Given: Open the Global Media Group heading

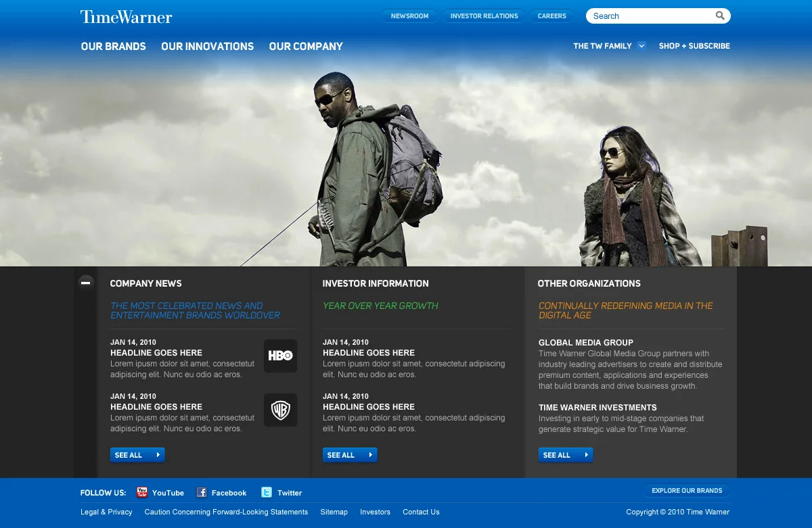Looking at the screenshot, I should (586, 343).
